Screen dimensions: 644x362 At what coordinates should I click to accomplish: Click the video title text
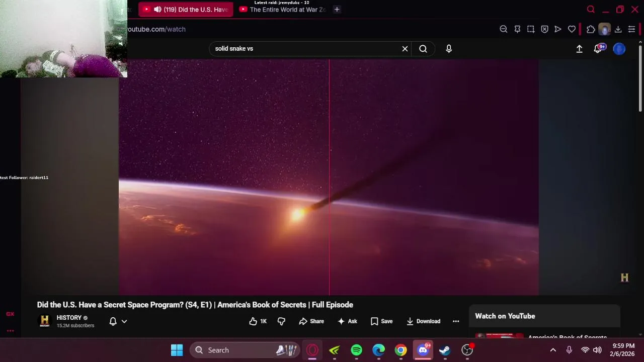[x=195, y=305]
